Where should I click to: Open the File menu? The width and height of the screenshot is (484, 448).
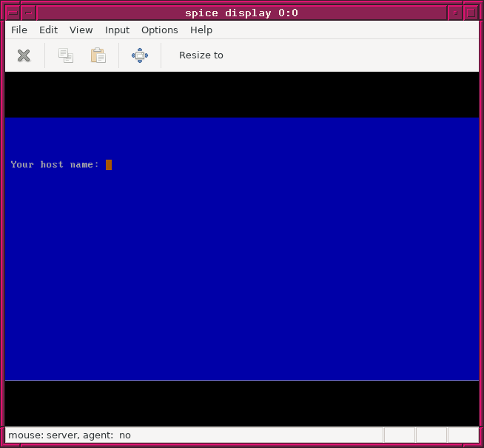point(19,30)
